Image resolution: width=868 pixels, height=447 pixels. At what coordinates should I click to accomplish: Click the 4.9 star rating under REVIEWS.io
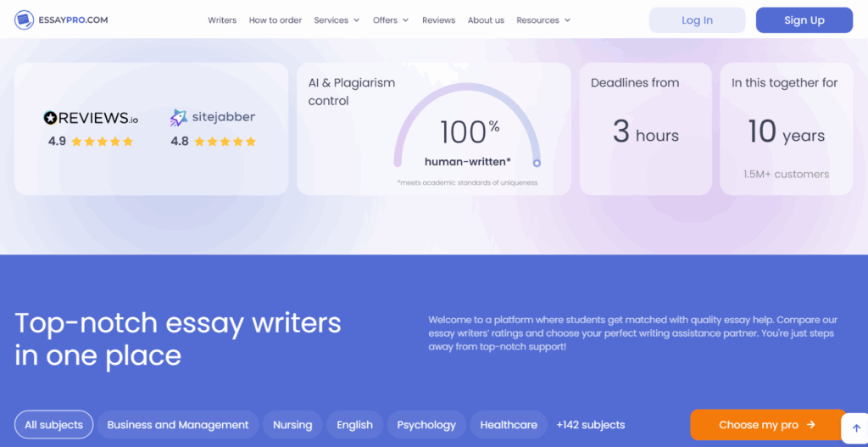(x=91, y=142)
